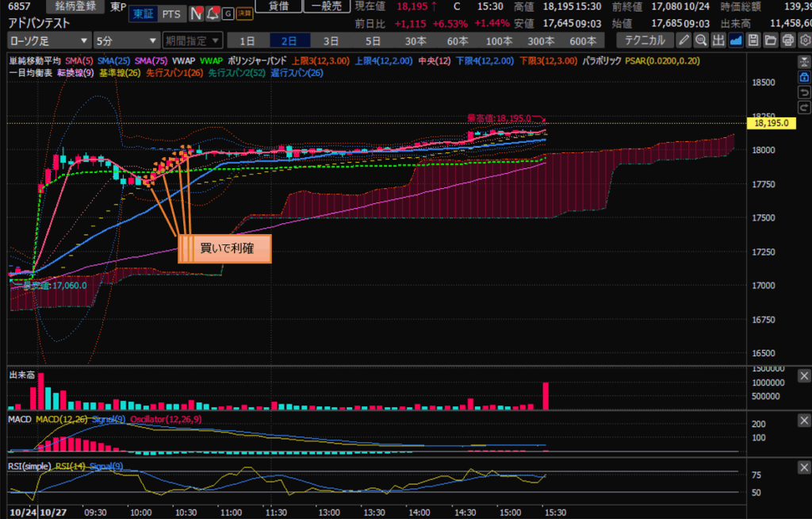Click the floppy disk save icon

point(753,40)
